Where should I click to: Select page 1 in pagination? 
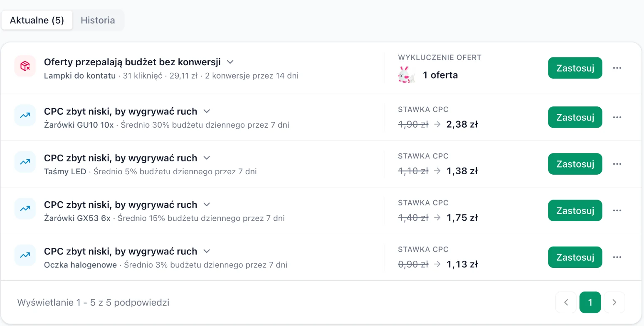[x=590, y=302]
